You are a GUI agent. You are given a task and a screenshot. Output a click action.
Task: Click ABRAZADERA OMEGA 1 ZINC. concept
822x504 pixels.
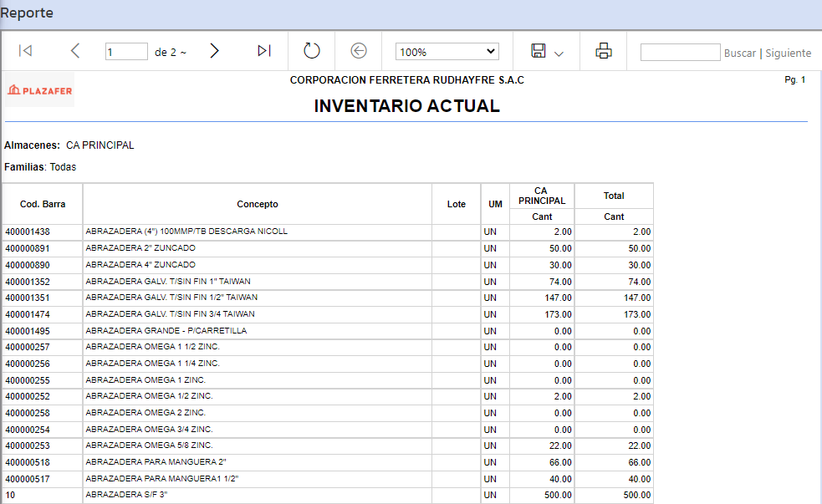(146, 379)
